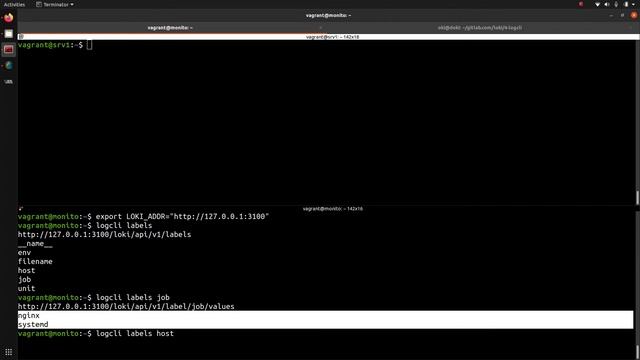Click 'unit' label output
This screenshot has width=640, height=360.
coord(27,288)
